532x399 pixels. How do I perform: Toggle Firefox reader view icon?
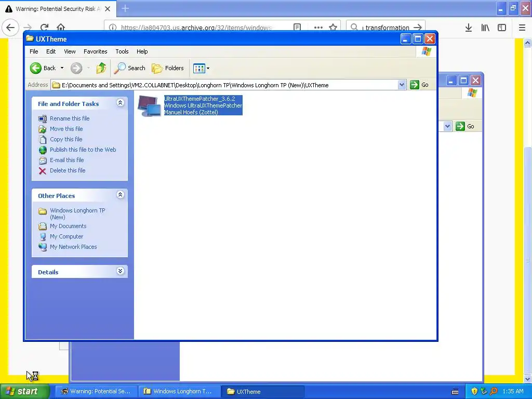[x=297, y=28]
